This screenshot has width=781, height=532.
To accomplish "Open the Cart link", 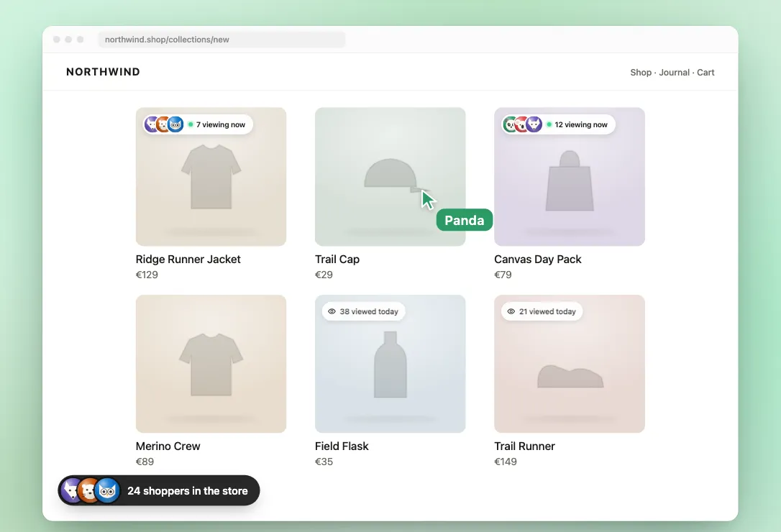I will tap(705, 72).
